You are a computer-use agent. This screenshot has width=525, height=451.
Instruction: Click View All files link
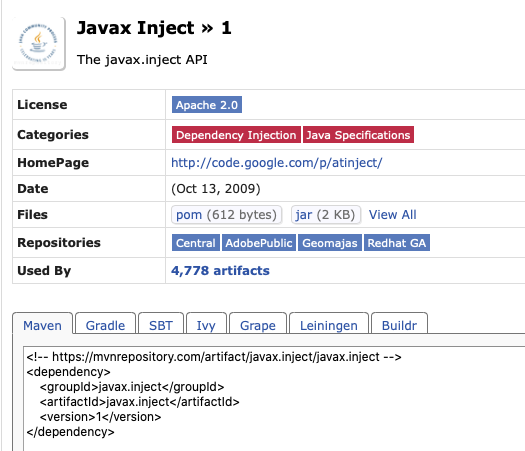point(392,215)
